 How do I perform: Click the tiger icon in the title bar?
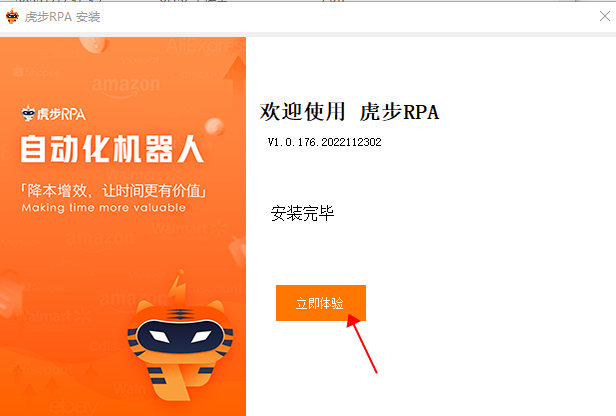coord(12,16)
